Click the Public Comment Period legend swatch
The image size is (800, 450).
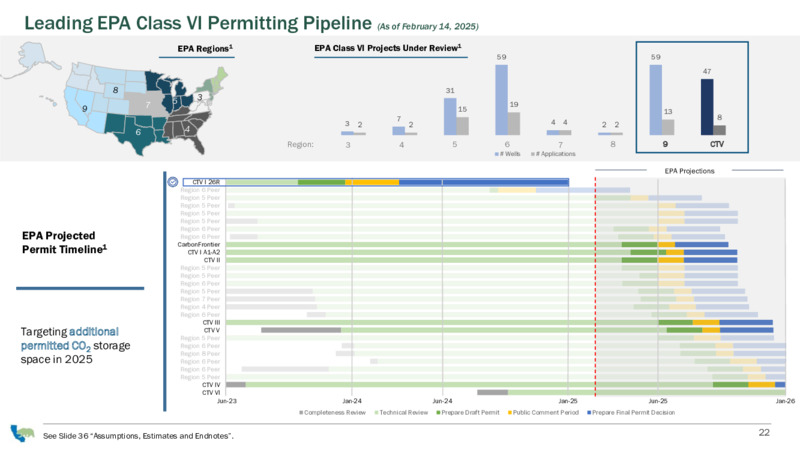click(510, 412)
